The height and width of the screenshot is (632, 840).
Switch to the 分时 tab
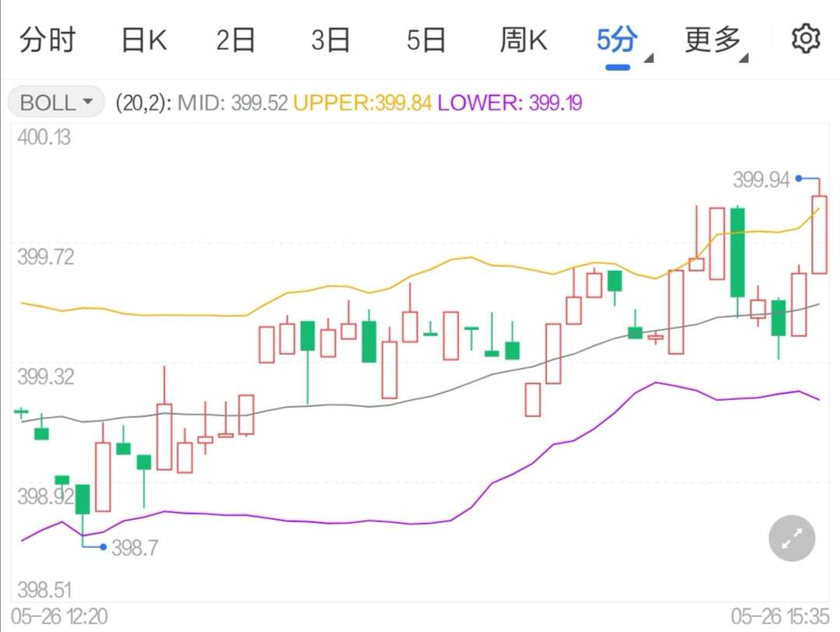click(47, 40)
